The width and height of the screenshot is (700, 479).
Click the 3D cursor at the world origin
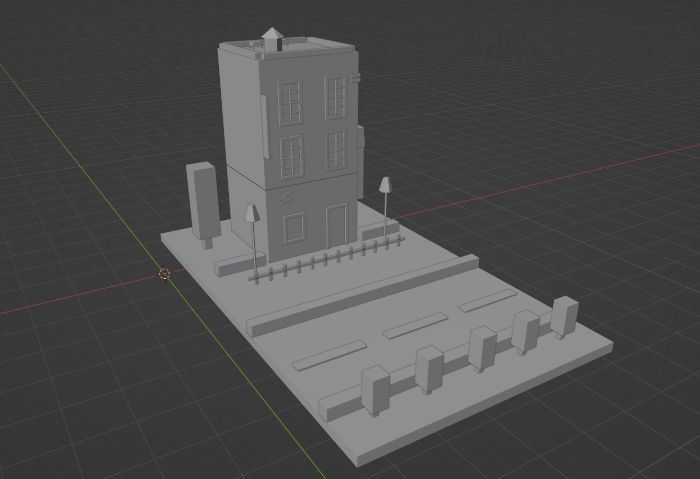(164, 274)
